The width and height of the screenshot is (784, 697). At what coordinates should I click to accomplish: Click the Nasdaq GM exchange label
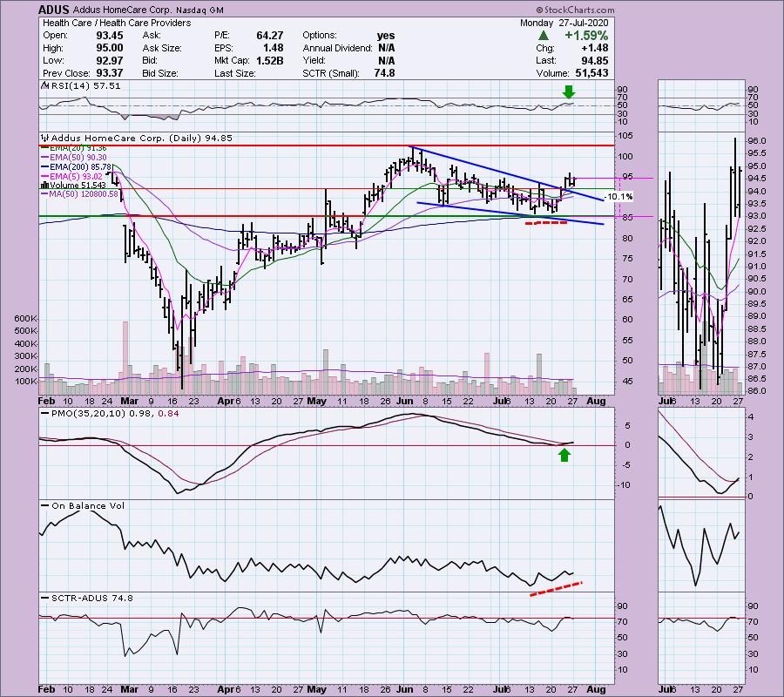click(199, 10)
